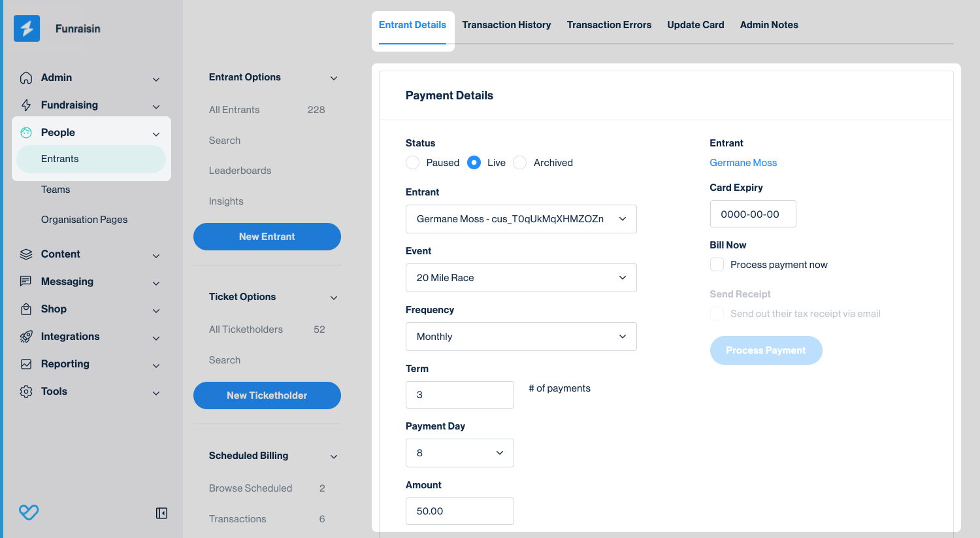This screenshot has height=538, width=980.
Task: Open the Update Card tab
Action: 695,25
